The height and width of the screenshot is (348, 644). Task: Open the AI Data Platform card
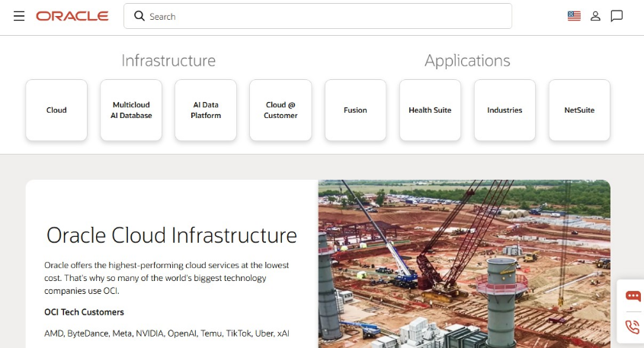206,110
